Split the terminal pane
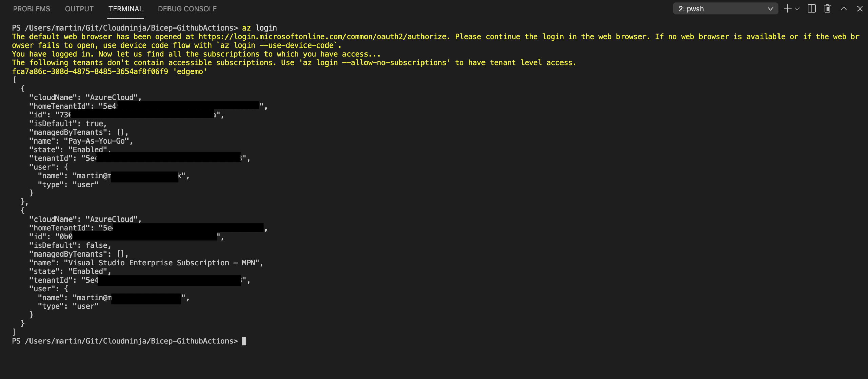 coord(812,9)
